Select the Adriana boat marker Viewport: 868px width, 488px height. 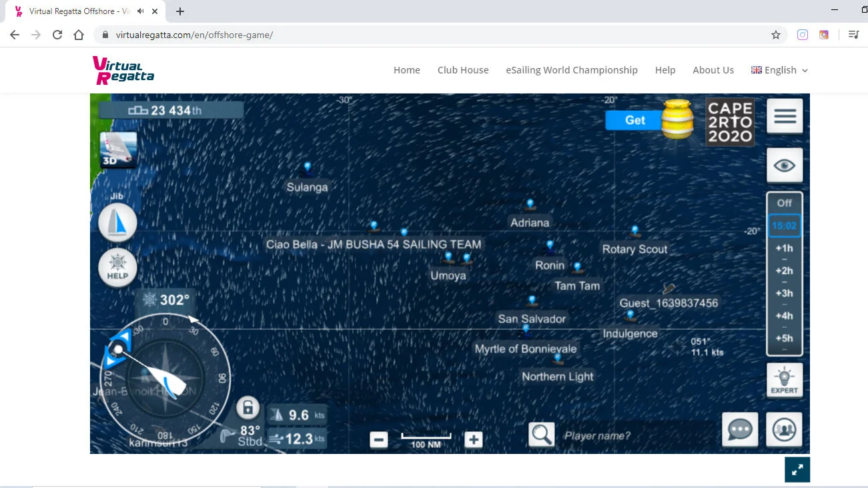(x=530, y=204)
